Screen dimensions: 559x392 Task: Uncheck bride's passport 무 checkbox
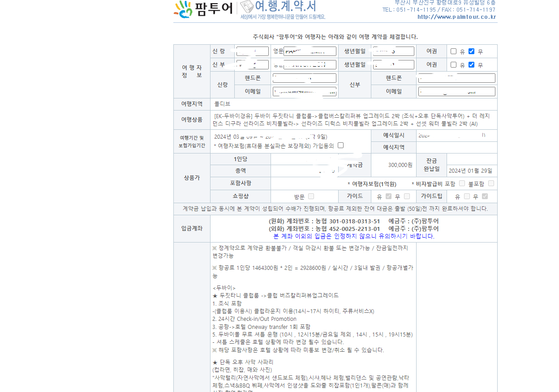pos(471,65)
